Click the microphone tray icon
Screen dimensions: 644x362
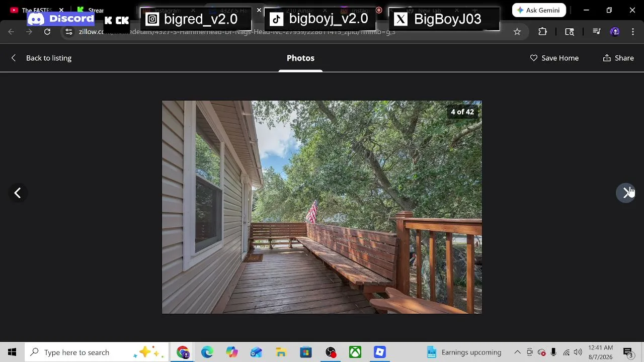553,352
